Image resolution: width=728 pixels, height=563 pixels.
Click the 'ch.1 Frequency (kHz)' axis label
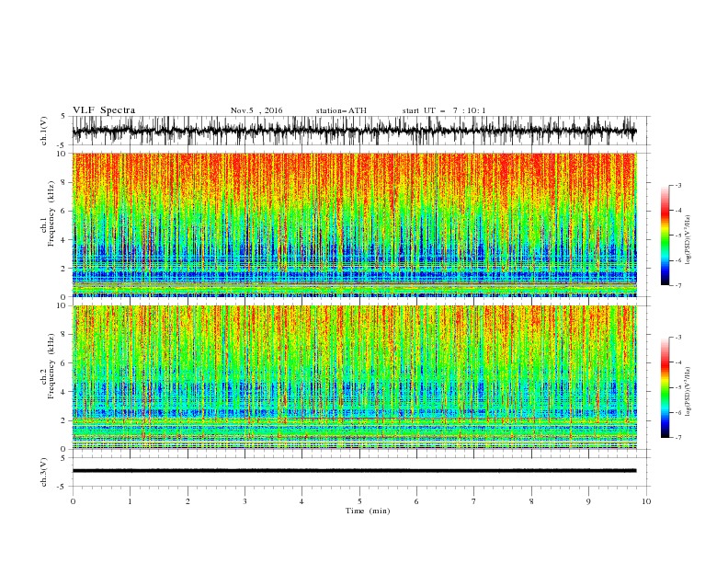pyautogui.click(x=48, y=213)
